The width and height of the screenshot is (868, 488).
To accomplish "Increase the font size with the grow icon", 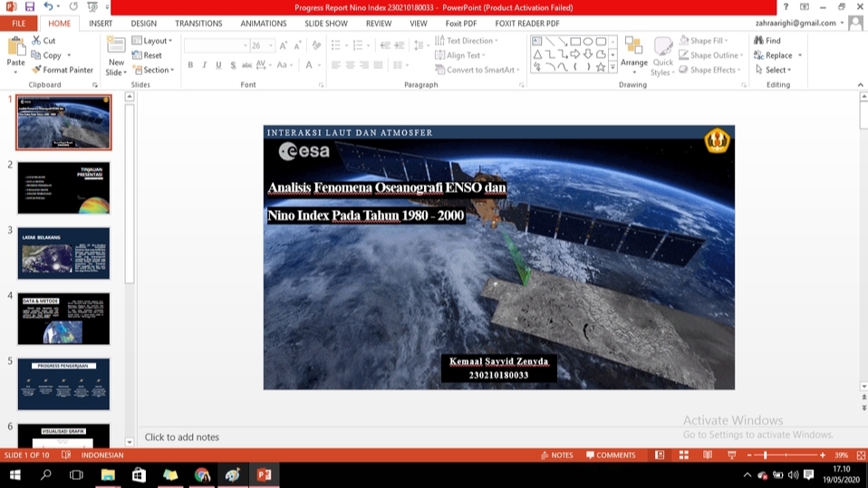I will (284, 45).
